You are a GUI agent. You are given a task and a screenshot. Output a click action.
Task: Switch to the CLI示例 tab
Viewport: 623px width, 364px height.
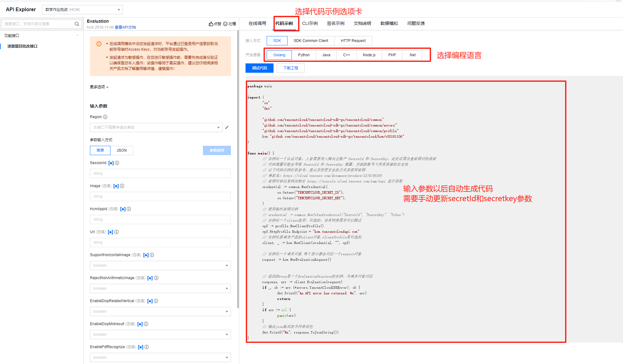point(310,23)
